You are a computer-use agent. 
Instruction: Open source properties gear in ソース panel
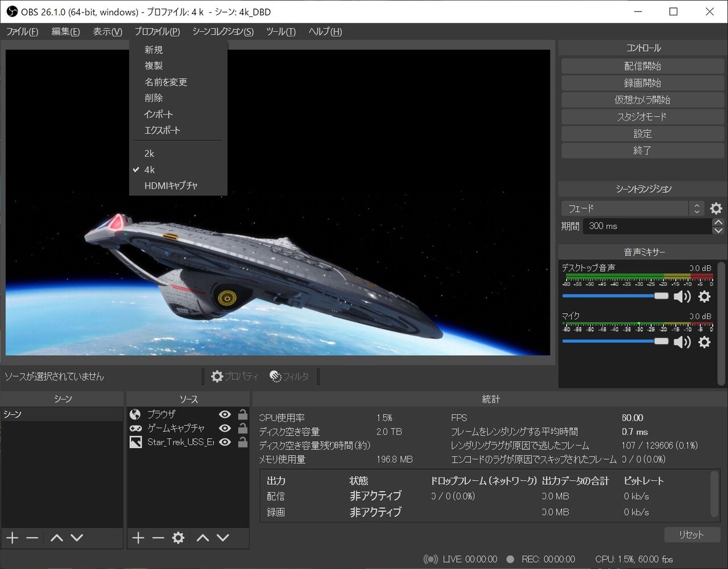tap(179, 538)
